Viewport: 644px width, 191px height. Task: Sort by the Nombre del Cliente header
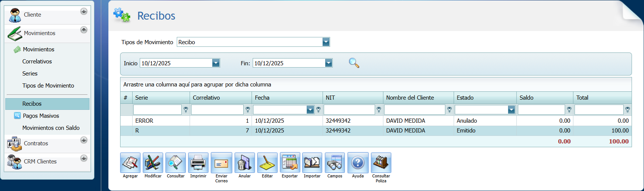419,97
